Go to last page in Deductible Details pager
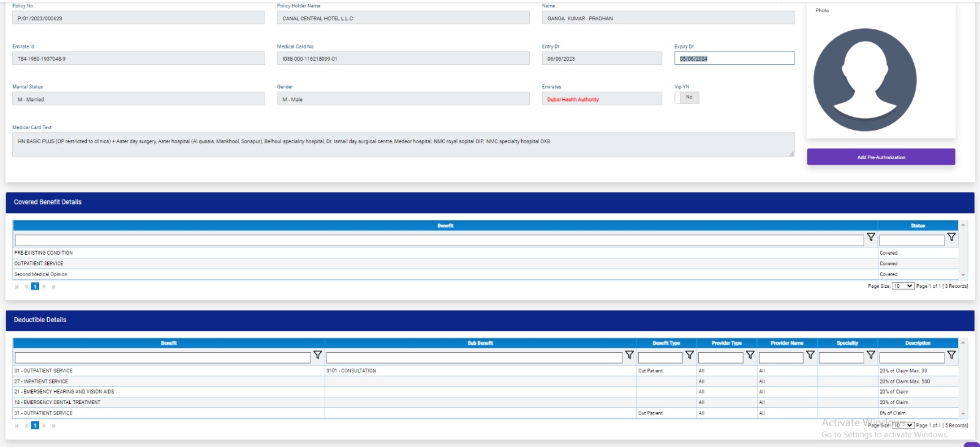Screen dimensions: 980x447 tap(54, 426)
